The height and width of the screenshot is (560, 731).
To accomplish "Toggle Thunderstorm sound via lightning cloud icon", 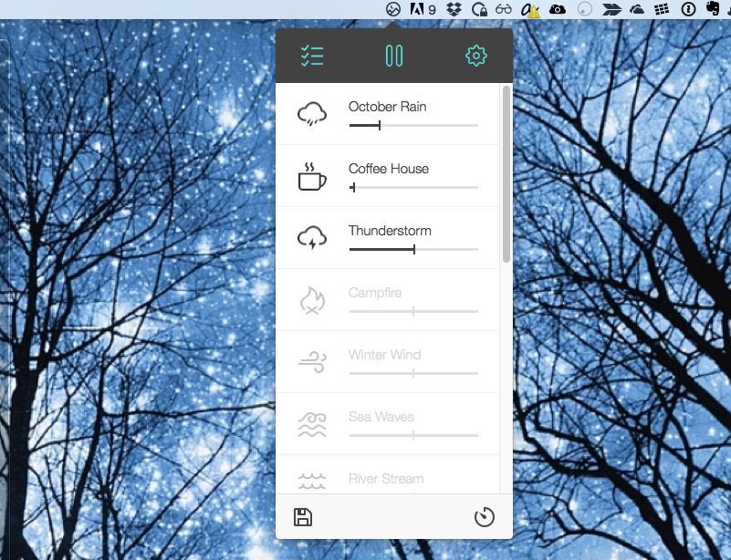I will click(312, 238).
